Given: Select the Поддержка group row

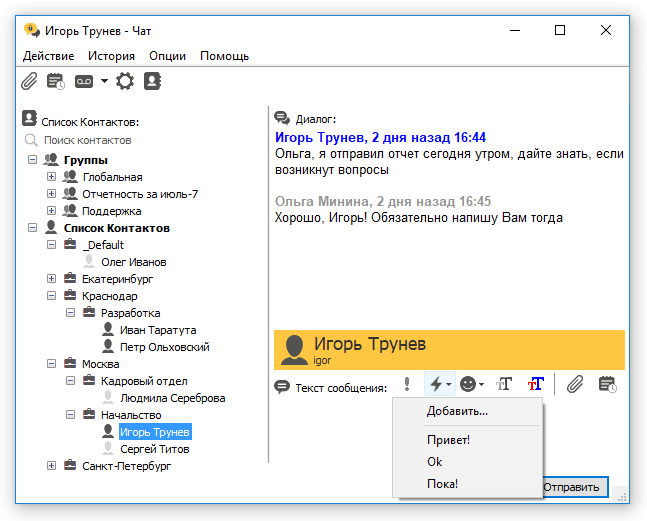Looking at the screenshot, I should point(111,211).
